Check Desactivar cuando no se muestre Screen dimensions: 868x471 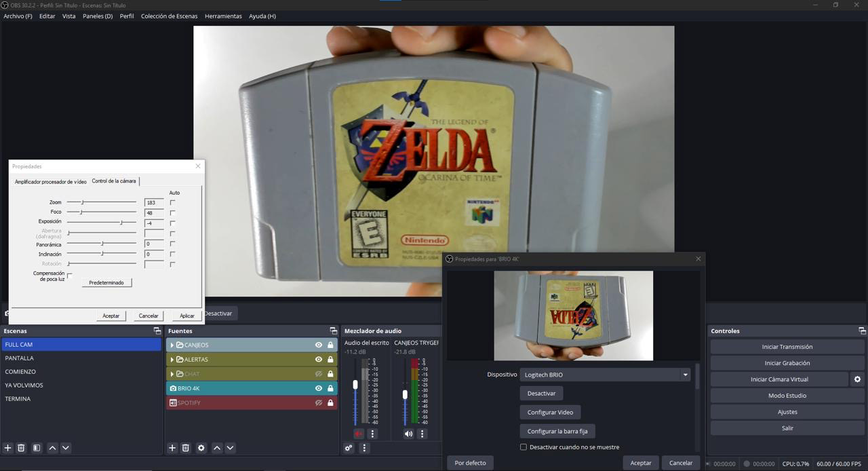524,447
